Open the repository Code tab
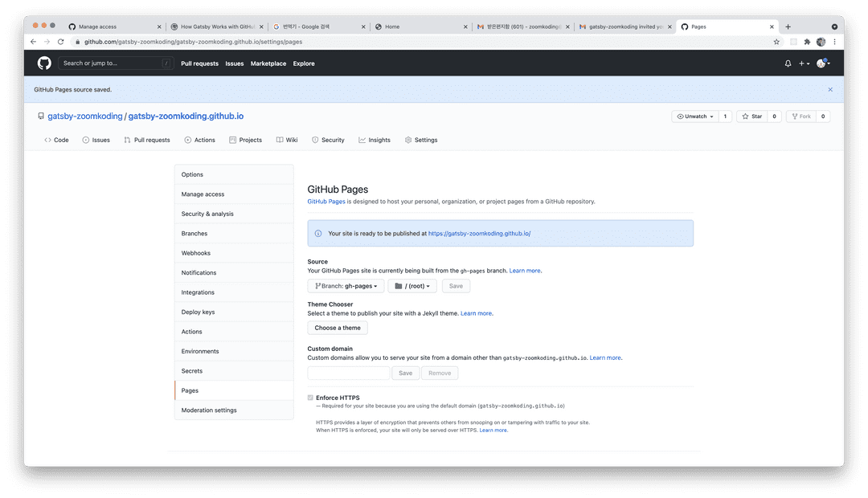Screen dimensions: 868x498 [56, 140]
